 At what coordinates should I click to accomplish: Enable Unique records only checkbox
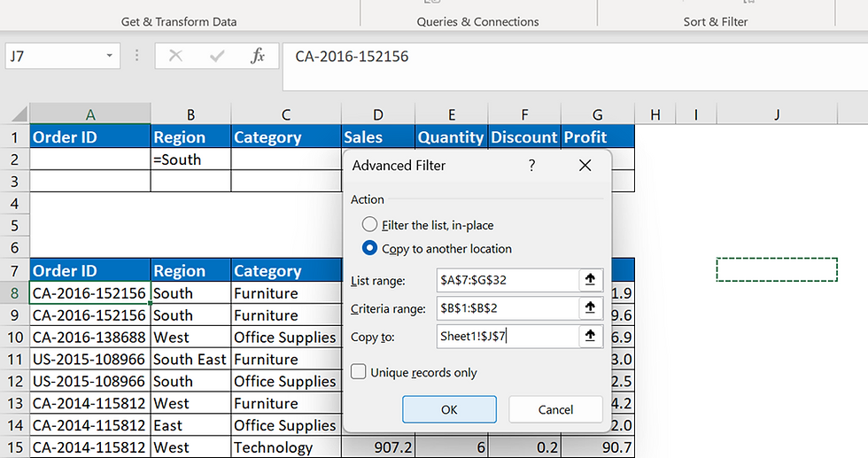pos(359,372)
